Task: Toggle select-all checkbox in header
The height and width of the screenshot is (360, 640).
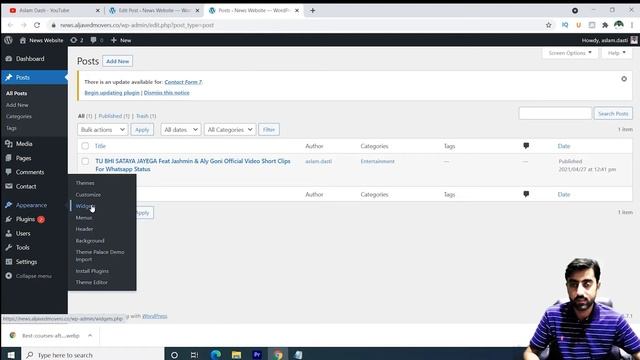Action: click(85, 146)
